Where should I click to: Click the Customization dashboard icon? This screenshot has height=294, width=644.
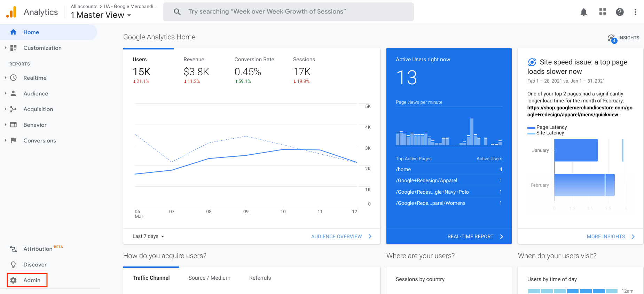coord(13,48)
